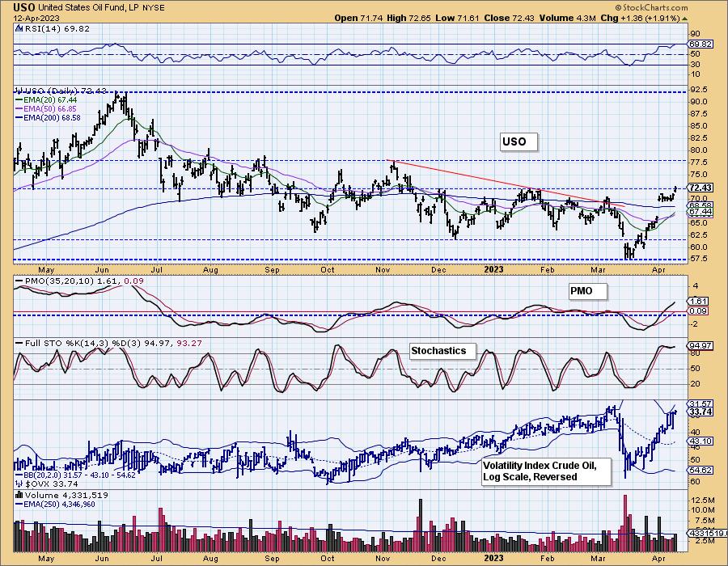This screenshot has height=566, width=728.
Task: Click the 'Volume 4.3M' header value
Action: tap(565, 18)
